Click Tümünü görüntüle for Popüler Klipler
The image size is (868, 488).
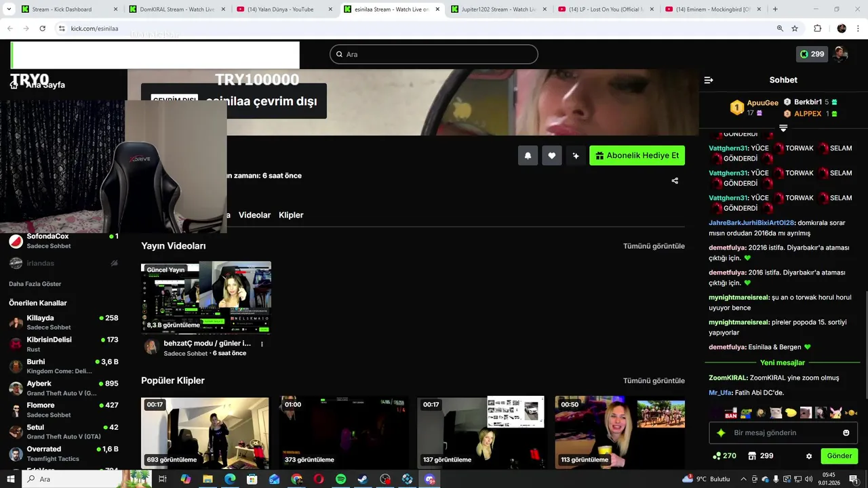[654, 381]
